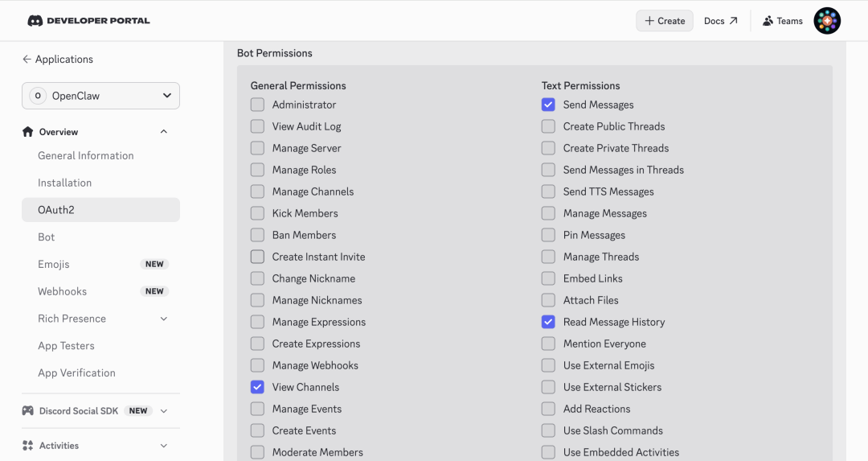Click the Overview home icon
Viewport: 868px width, 461px height.
(28, 132)
